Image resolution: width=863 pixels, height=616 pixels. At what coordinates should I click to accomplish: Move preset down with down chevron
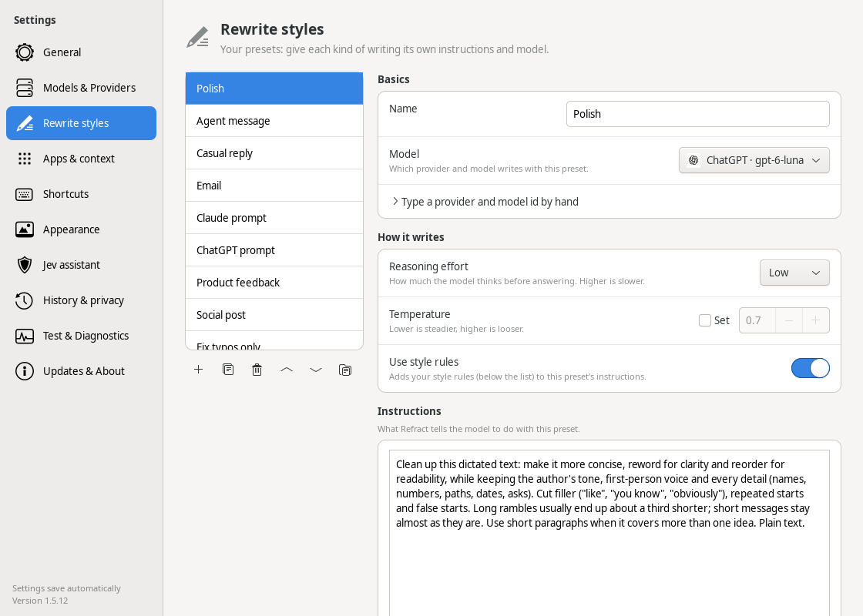316,370
